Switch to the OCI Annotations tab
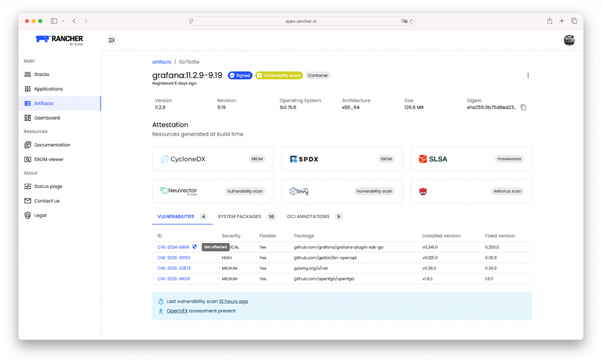 coord(308,217)
